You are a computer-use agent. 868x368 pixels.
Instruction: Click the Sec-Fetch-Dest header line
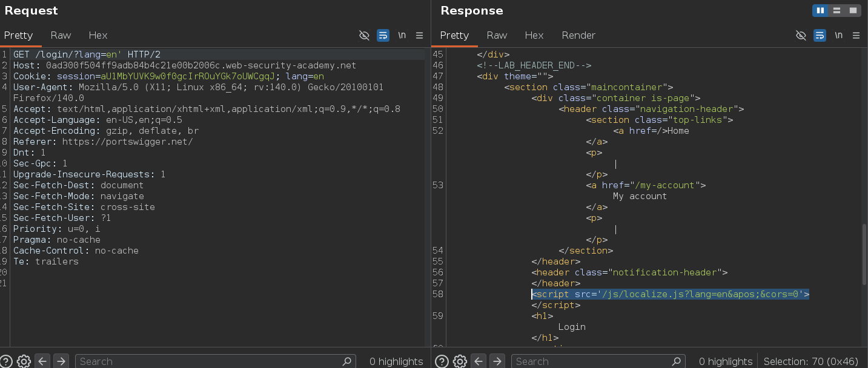pyautogui.click(x=78, y=185)
